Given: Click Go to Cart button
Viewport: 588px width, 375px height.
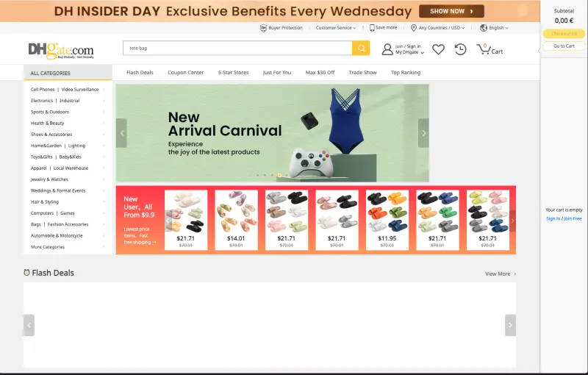Looking at the screenshot, I should pos(564,46).
